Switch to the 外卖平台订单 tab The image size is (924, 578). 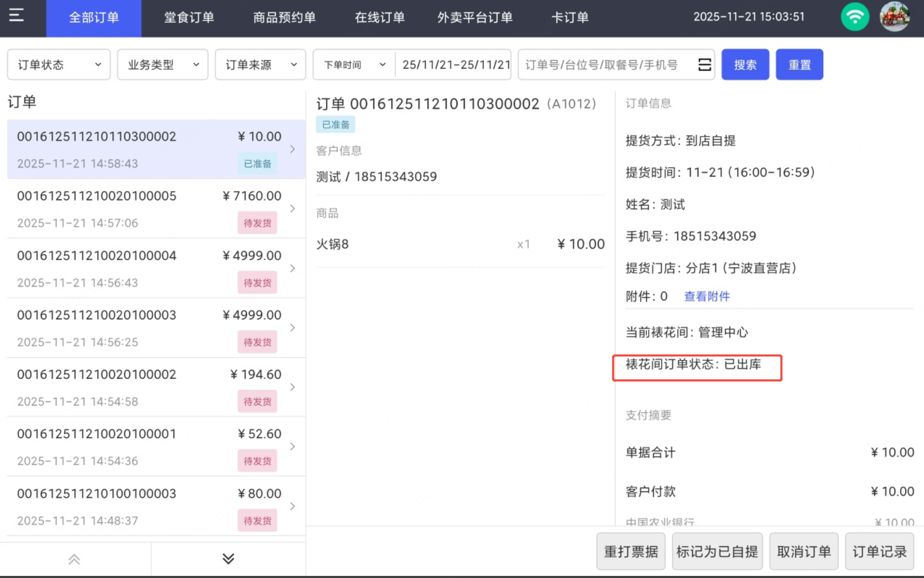point(475,18)
